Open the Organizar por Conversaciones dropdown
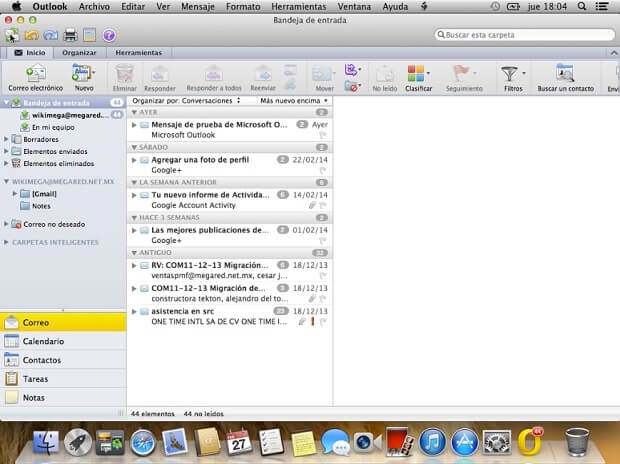The width and height of the screenshot is (620, 464). coord(186,101)
